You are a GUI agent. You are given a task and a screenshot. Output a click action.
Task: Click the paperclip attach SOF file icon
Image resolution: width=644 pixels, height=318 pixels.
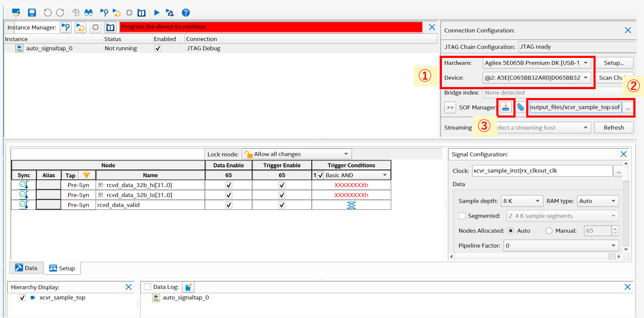521,107
